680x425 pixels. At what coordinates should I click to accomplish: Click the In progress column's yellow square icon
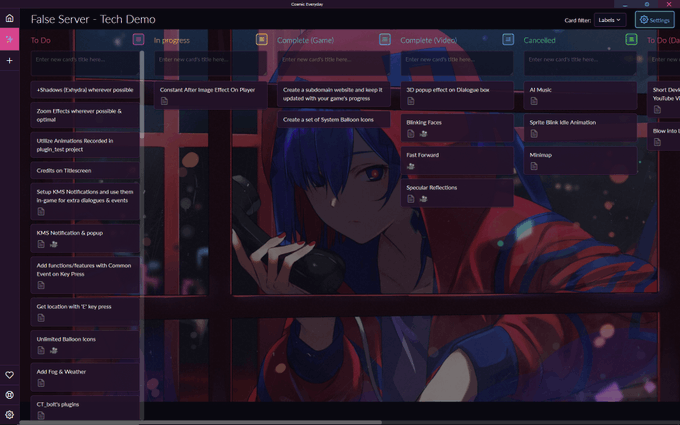pyautogui.click(x=262, y=39)
